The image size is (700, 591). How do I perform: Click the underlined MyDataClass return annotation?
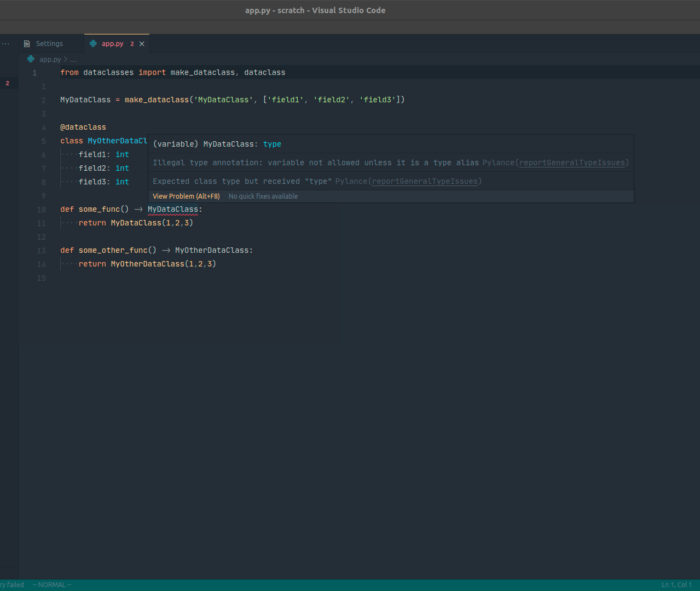point(173,209)
